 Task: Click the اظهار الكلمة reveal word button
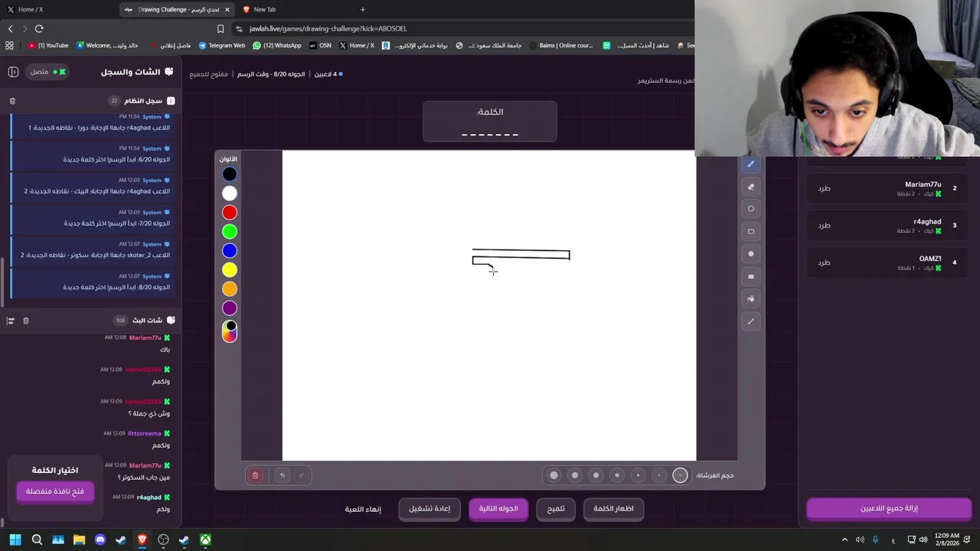click(613, 509)
